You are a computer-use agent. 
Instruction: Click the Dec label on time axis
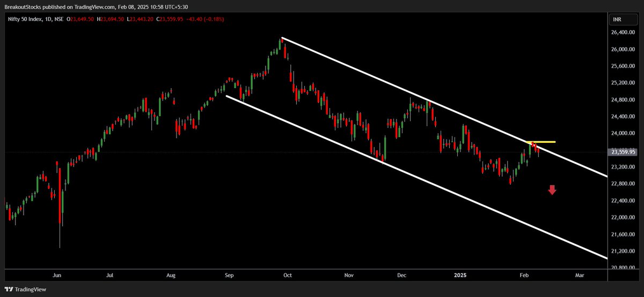(x=402, y=276)
